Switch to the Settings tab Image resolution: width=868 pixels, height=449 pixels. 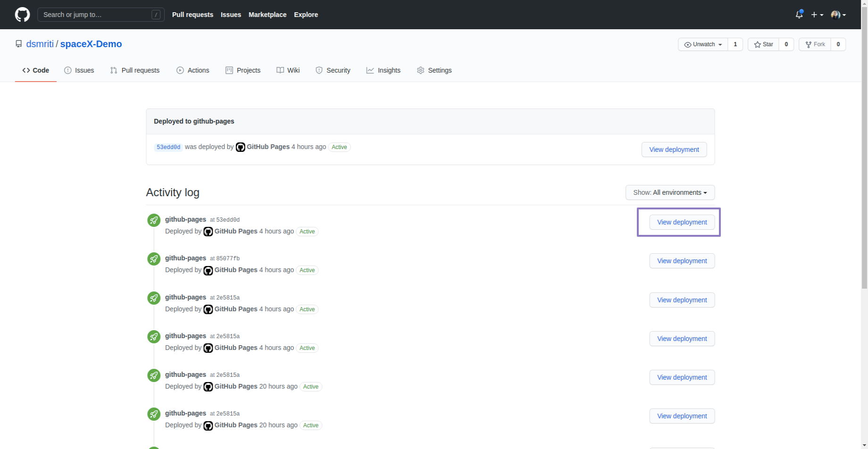(434, 70)
